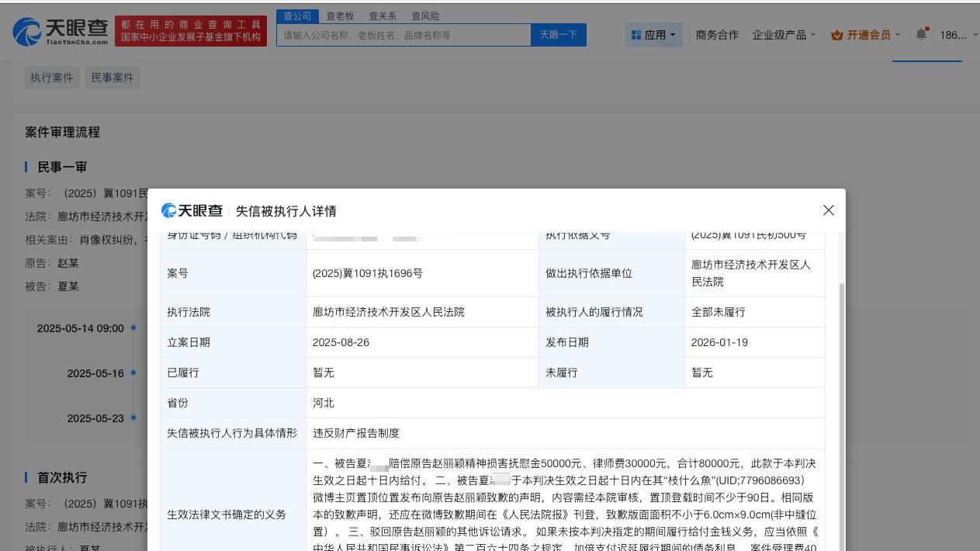Select the 执行案件 tab
The width and height of the screenshot is (980, 551).
pyautogui.click(x=51, y=77)
